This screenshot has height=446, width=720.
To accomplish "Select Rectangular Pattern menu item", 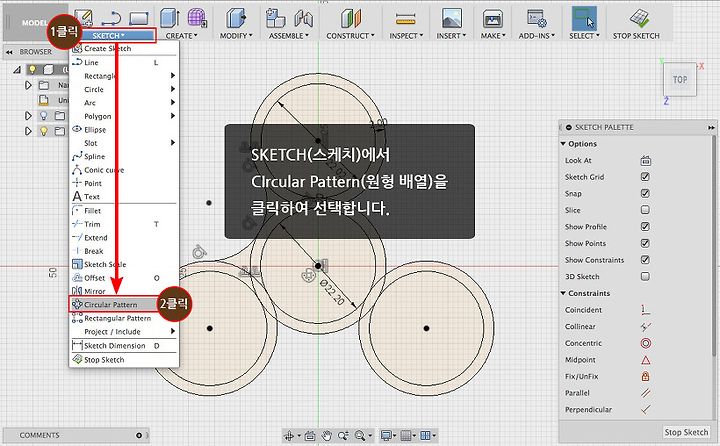I will click(x=123, y=318).
